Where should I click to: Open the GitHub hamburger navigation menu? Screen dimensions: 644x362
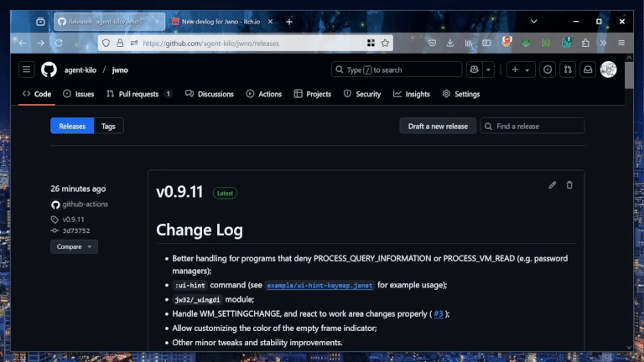click(x=26, y=70)
